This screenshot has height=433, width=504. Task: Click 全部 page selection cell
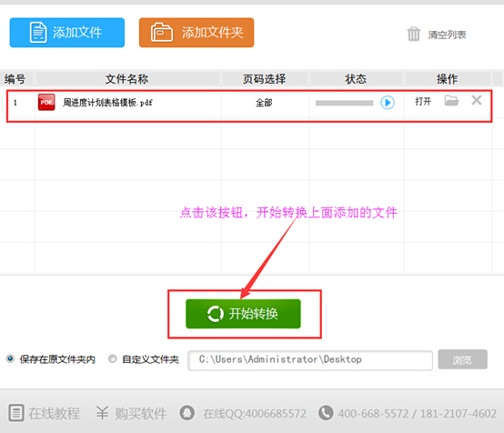coord(264,103)
